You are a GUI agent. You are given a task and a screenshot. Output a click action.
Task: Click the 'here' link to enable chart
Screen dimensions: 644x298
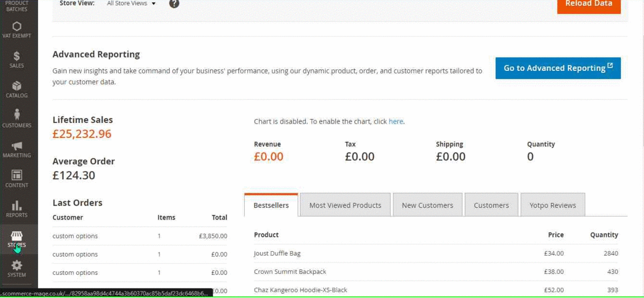[396, 122]
